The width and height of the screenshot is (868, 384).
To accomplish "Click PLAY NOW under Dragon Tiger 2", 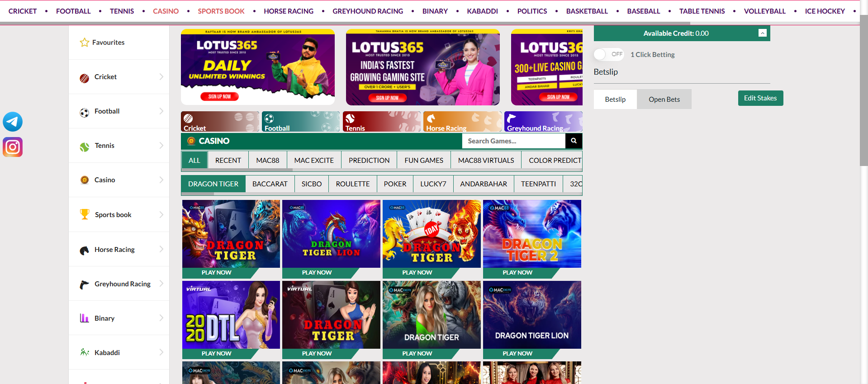I will [x=517, y=273].
